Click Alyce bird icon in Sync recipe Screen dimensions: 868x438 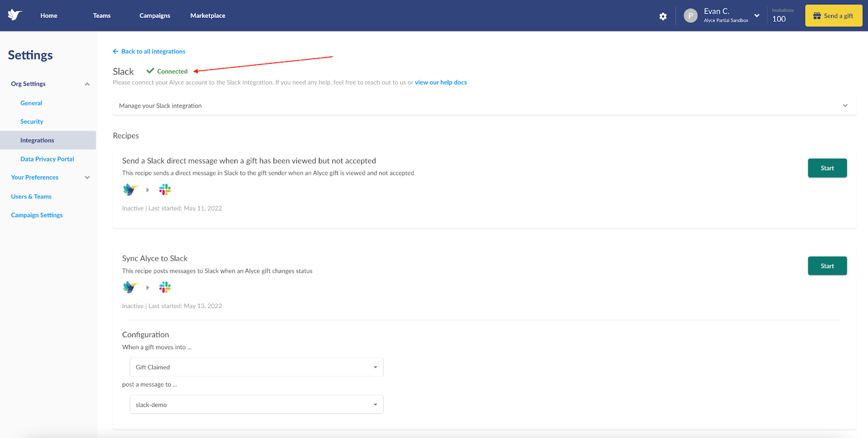(130, 287)
